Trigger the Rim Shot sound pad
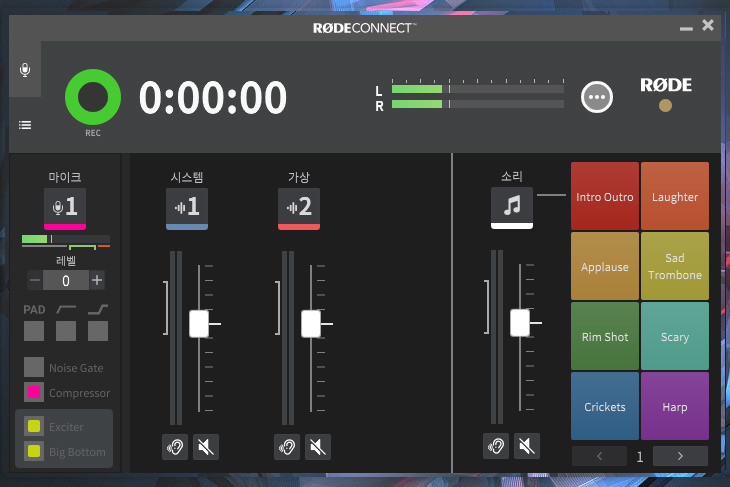 click(605, 336)
